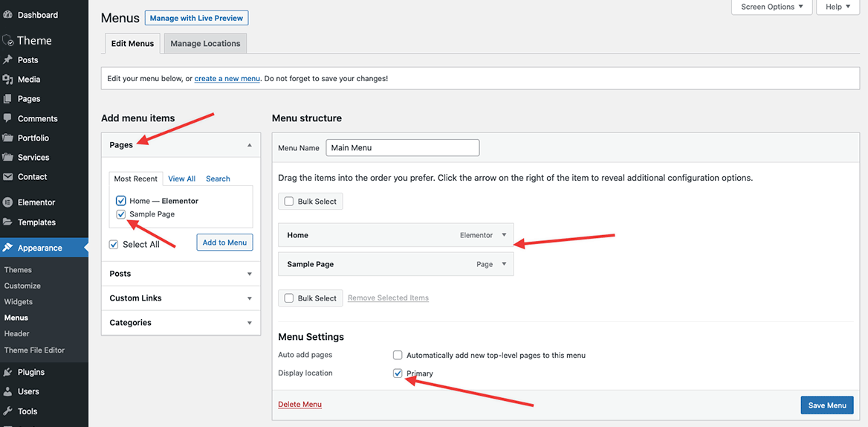Click the Delete Menu link

(x=299, y=405)
